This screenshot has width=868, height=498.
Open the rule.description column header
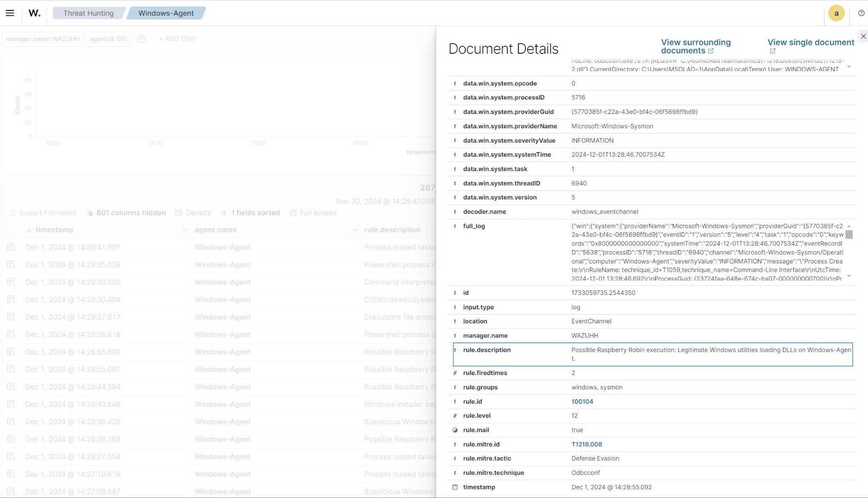coord(392,230)
